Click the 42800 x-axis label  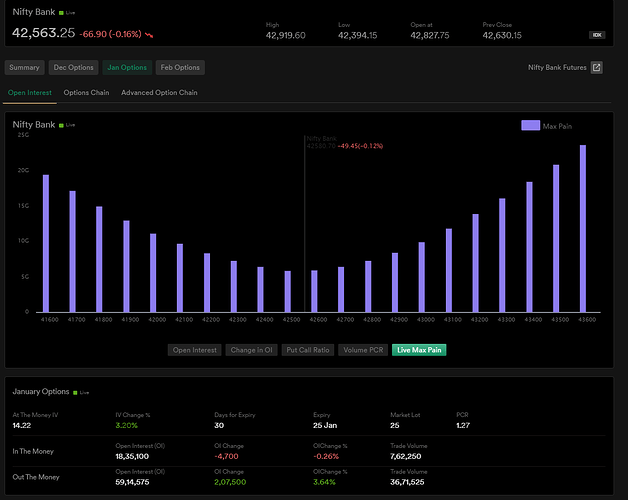pos(372,319)
